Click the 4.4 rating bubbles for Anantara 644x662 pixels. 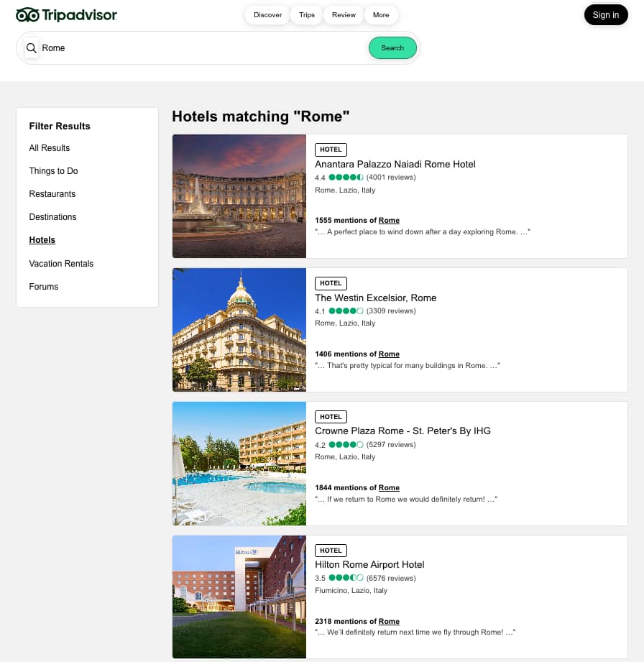point(346,178)
